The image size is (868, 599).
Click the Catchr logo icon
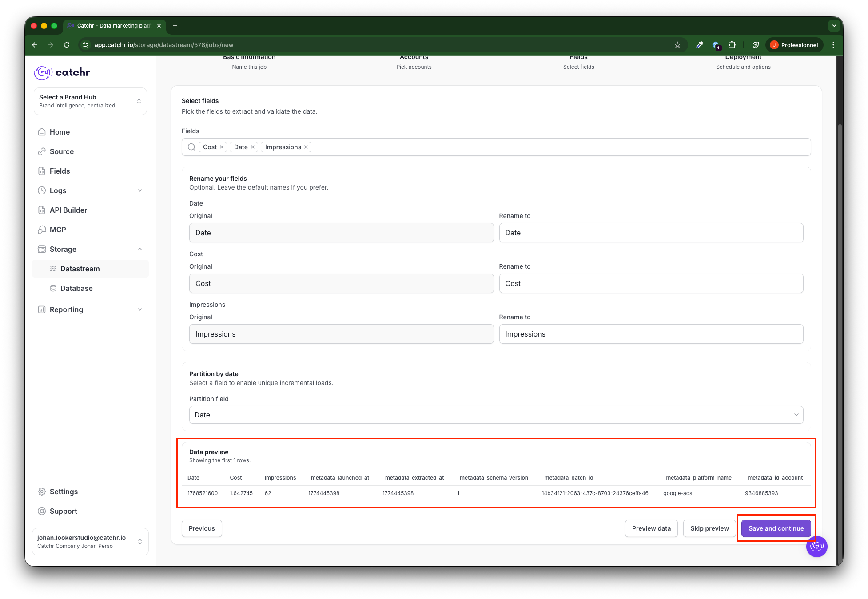43,72
